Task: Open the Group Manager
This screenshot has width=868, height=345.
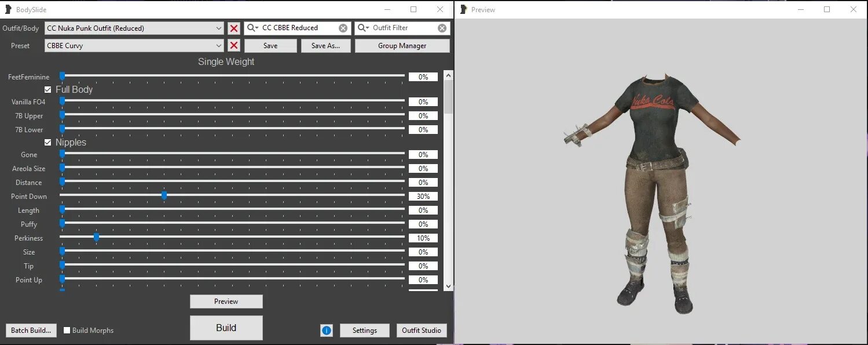Action: [x=402, y=46]
